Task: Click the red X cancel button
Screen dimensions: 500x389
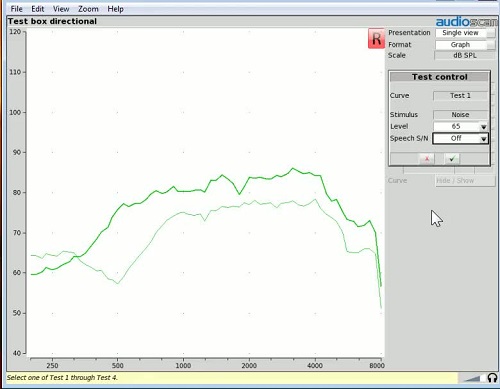Action: point(427,159)
